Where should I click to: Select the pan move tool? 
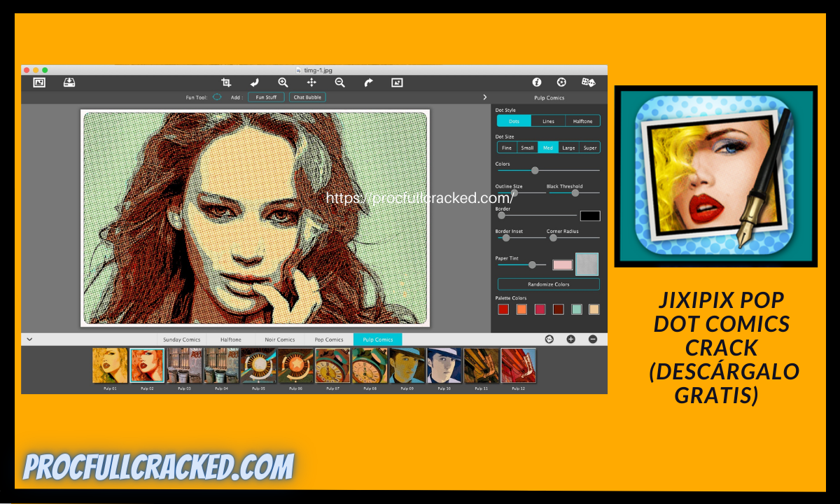pos(311,83)
